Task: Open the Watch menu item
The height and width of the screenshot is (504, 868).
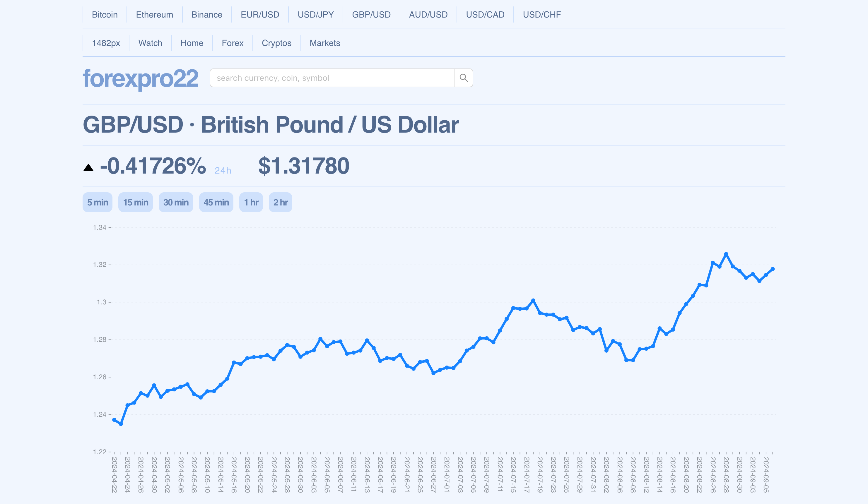Action: coord(150,43)
